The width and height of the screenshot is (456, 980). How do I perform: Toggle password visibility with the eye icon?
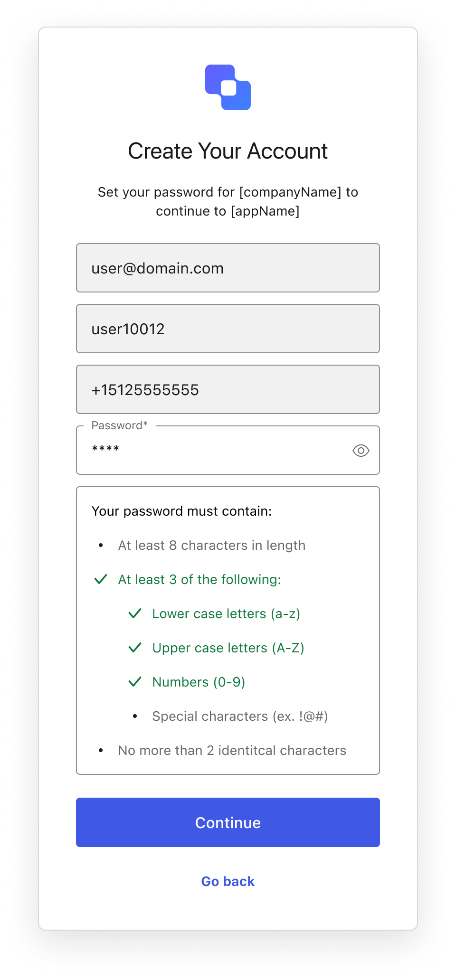361,451
